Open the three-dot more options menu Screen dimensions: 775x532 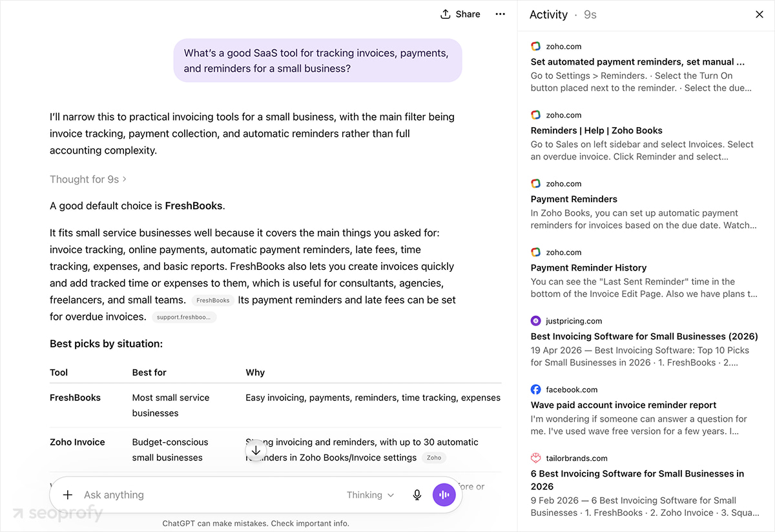501,14
